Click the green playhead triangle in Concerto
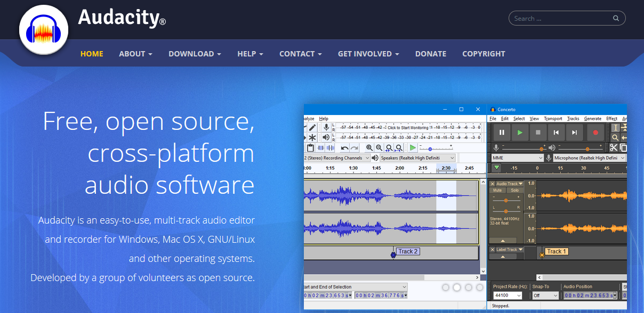 [497, 168]
